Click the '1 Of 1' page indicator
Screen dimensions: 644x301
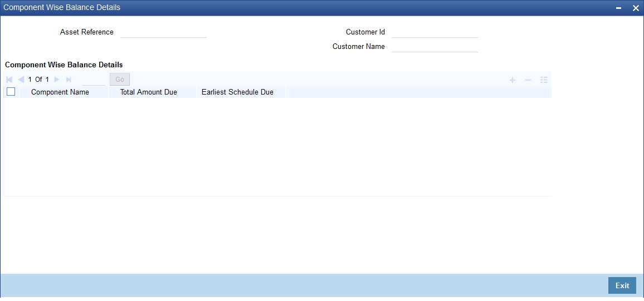click(x=38, y=80)
